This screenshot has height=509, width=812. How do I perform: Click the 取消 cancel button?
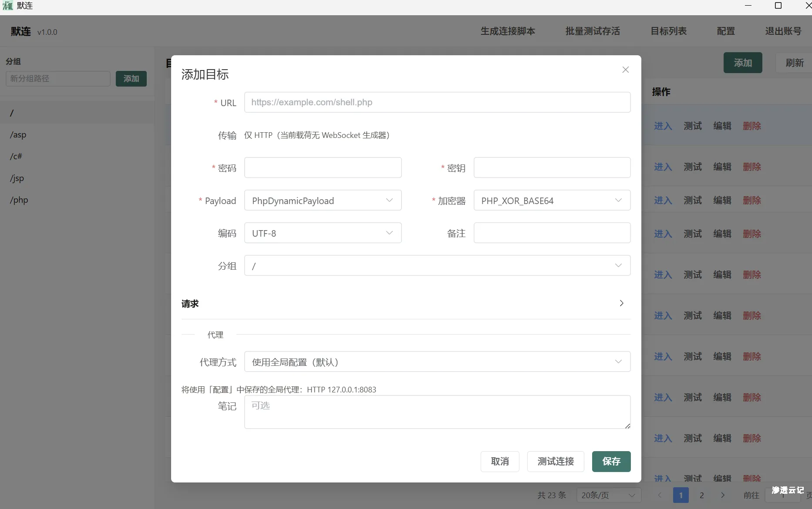(500, 462)
